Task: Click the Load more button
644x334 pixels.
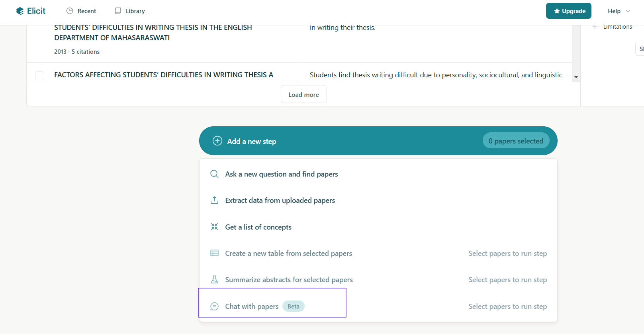Action: [303, 94]
